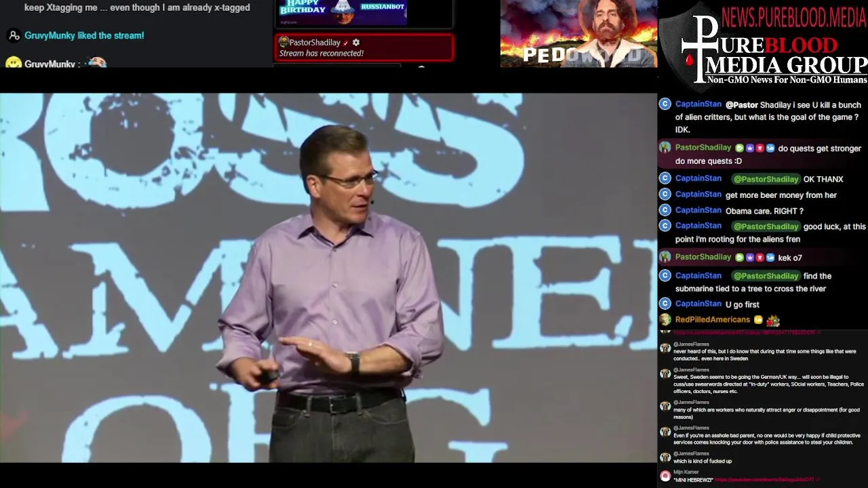The image size is (868, 488).
Task: Click emoji sticker after RedPilledAmericans badge
Action: [x=773, y=320]
